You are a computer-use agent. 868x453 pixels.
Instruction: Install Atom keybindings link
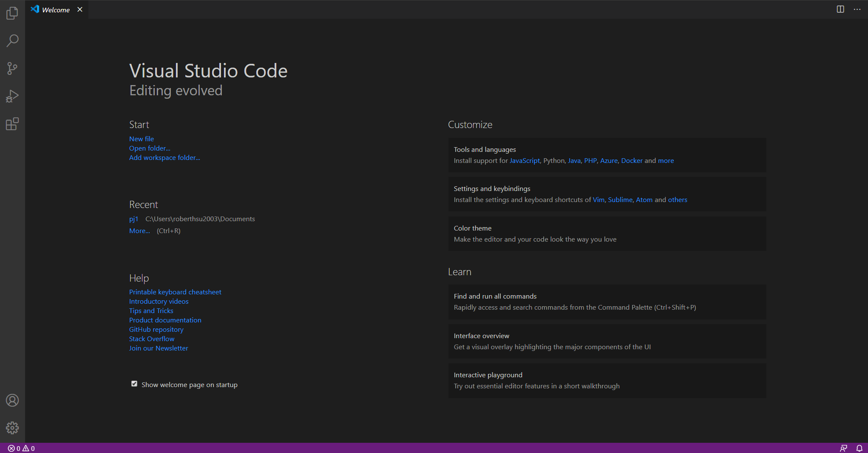[644, 199]
